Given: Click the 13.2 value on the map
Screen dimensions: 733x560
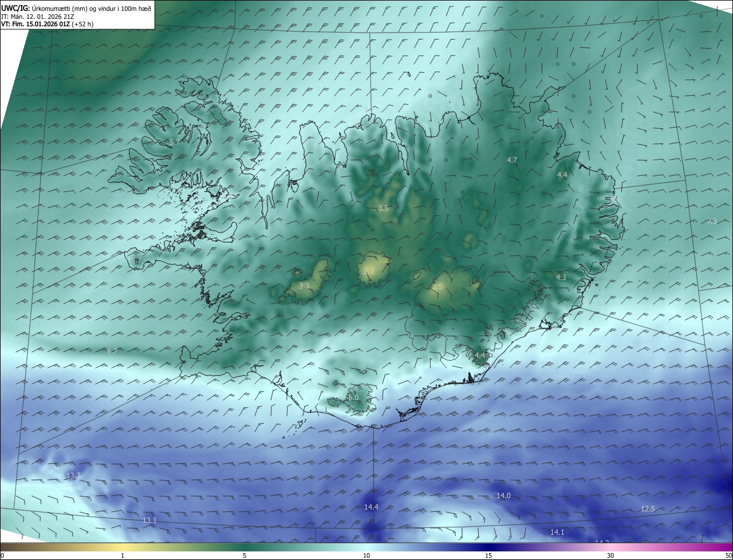Looking at the screenshot, I should [73, 476].
